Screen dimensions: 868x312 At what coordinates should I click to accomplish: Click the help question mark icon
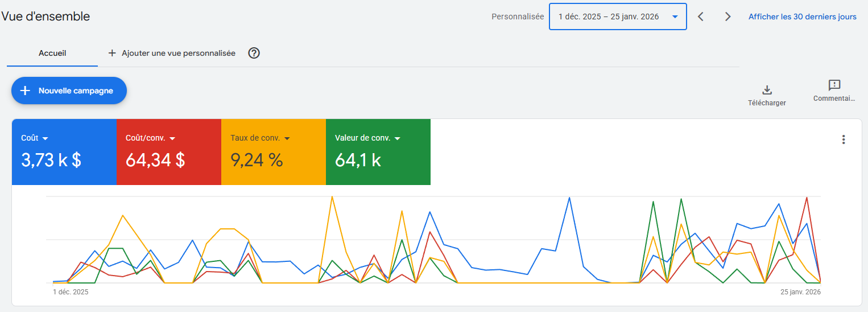[x=254, y=53]
